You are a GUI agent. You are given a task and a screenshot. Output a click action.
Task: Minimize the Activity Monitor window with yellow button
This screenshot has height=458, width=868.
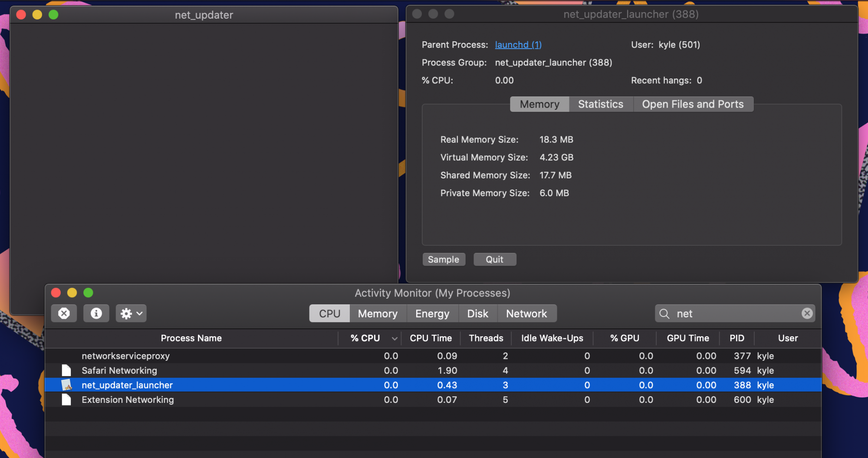72,293
